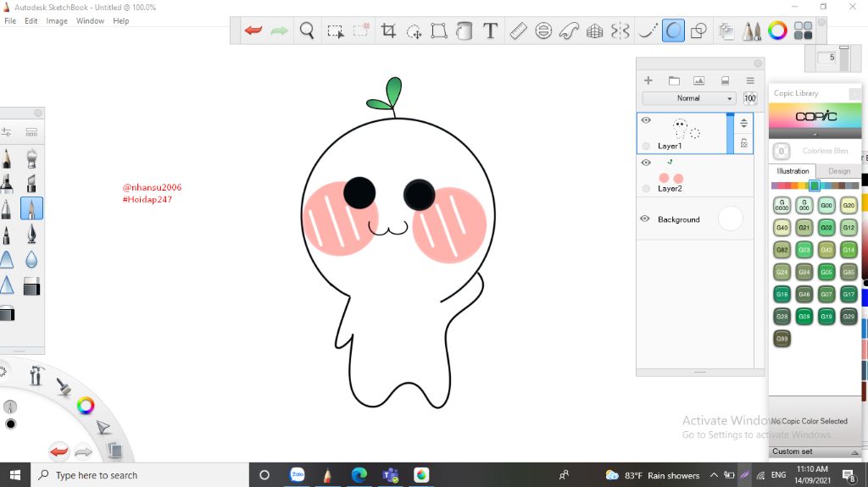This screenshot has width=868, height=487.
Task: Open the Normal blend mode dropdown
Action: 689,98
